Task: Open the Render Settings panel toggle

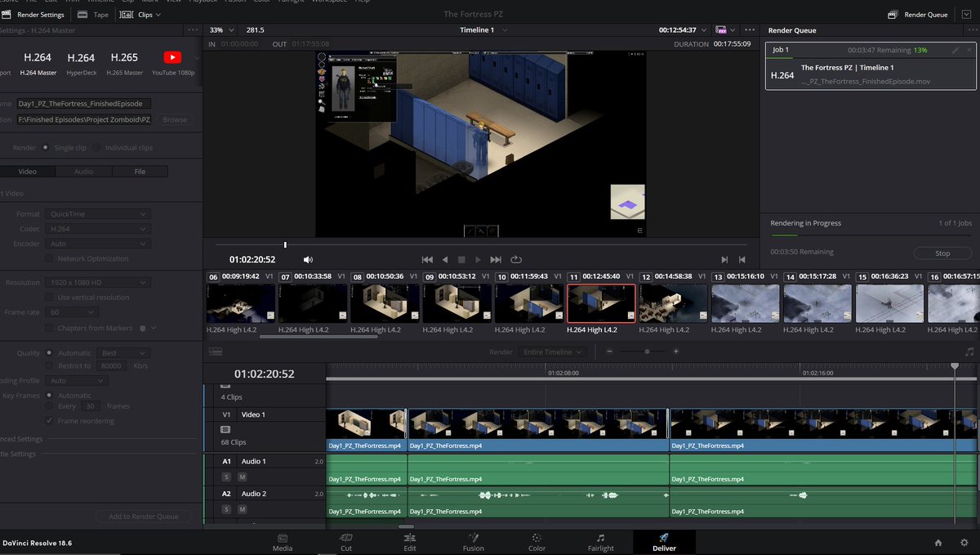Action: (x=33, y=15)
